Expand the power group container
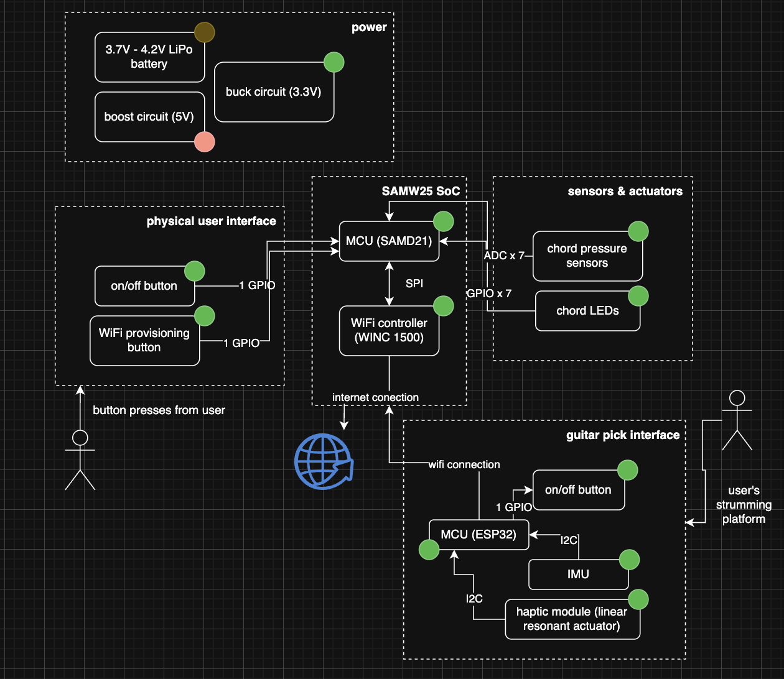 coord(370,27)
